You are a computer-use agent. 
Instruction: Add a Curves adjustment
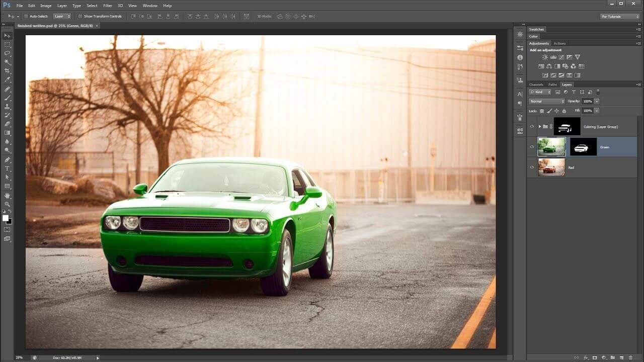click(561, 57)
